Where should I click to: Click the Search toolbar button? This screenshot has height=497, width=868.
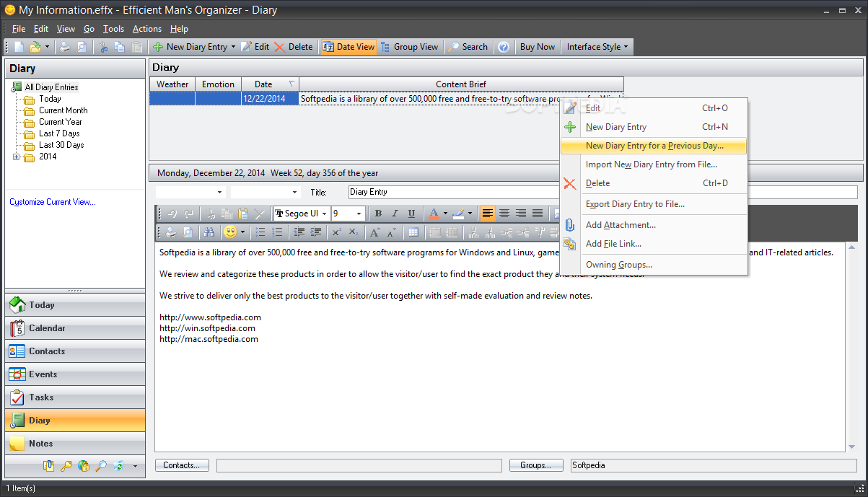pos(468,47)
